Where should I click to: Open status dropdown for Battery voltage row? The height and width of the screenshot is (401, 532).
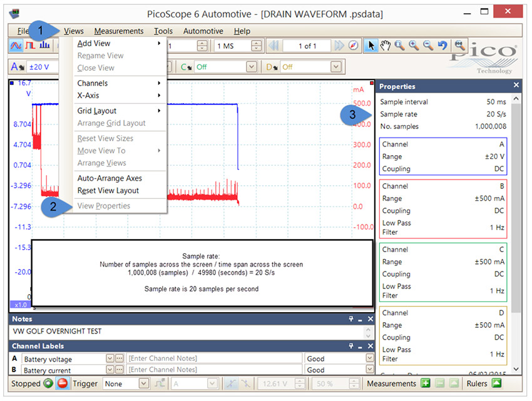click(x=369, y=358)
